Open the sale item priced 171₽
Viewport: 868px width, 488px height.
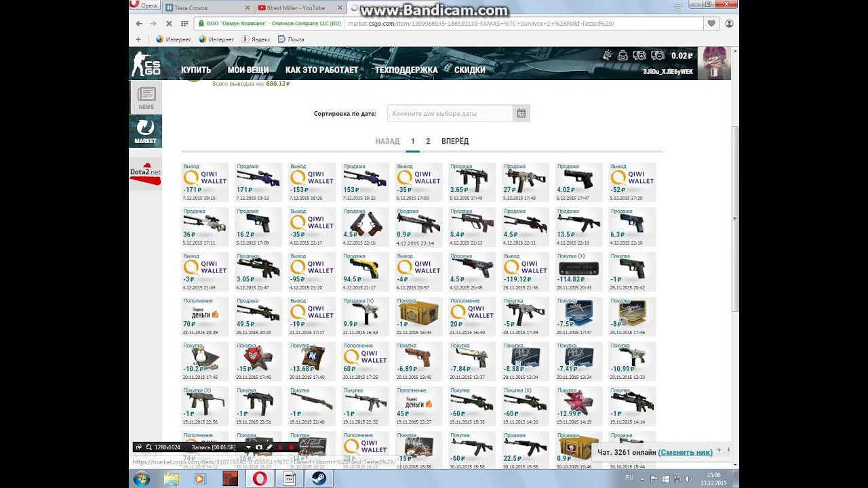[258, 182]
